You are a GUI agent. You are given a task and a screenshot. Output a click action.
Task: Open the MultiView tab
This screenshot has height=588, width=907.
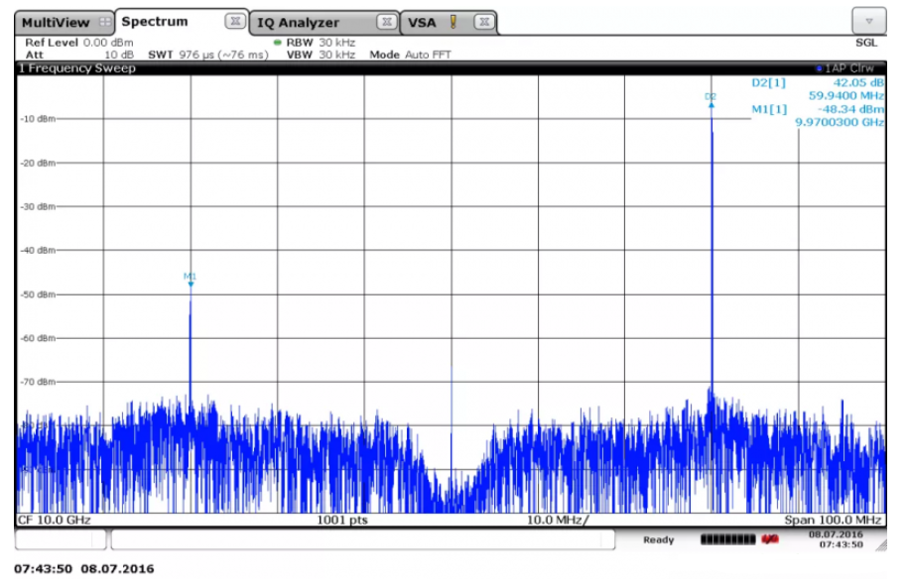(65, 23)
